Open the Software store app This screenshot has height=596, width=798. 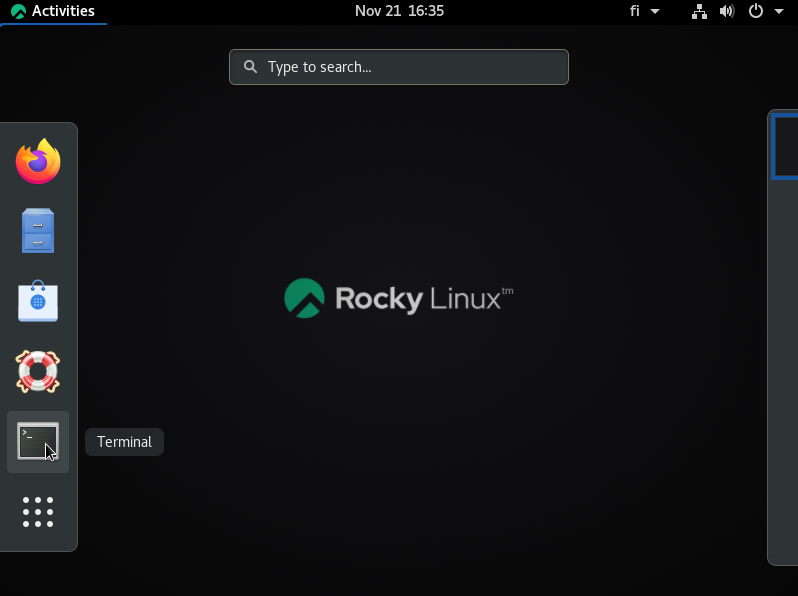38,301
